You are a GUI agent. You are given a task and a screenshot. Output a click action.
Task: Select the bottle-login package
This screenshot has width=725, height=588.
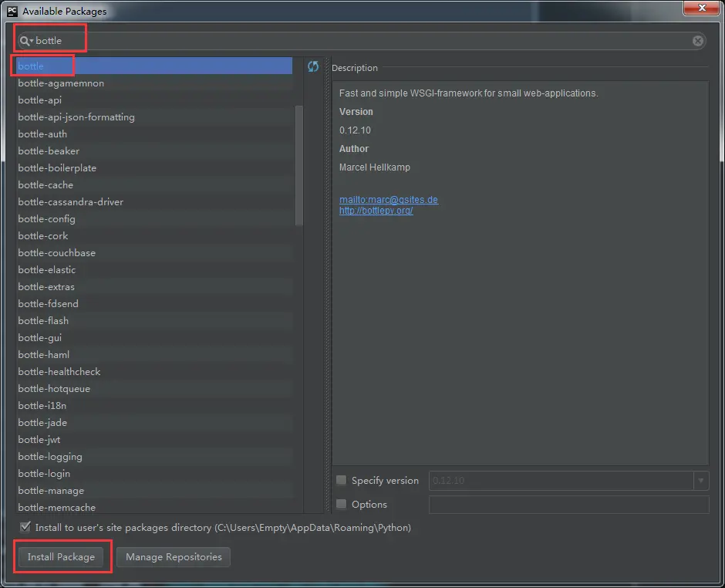coord(154,473)
